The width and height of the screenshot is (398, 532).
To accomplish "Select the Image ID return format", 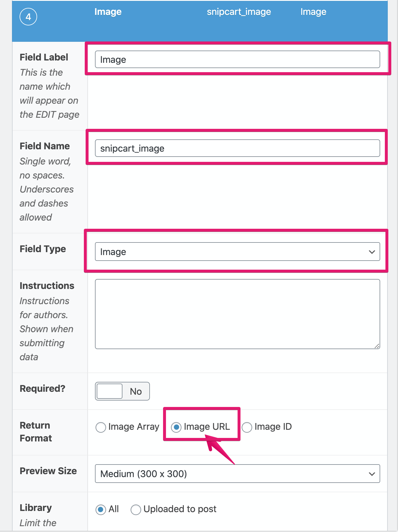I will (x=247, y=427).
